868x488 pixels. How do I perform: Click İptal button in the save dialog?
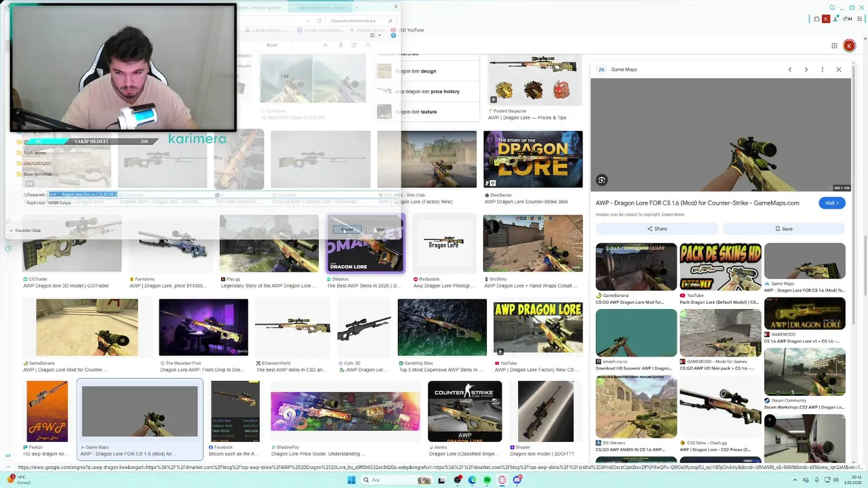[380, 229]
